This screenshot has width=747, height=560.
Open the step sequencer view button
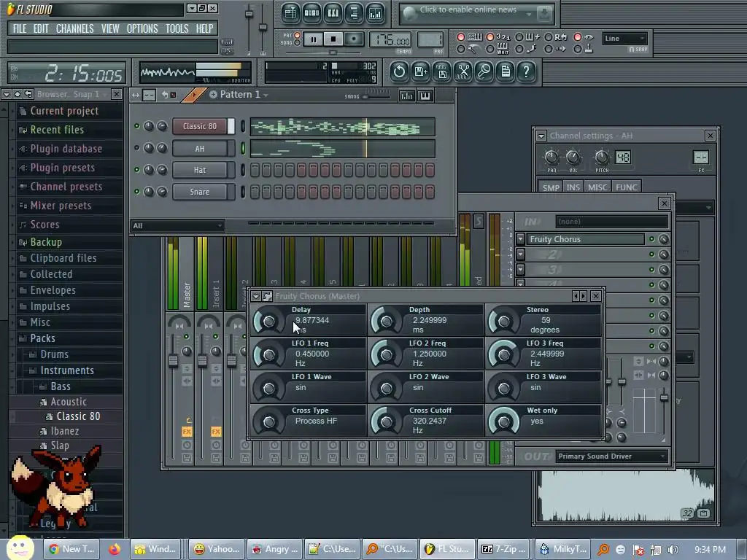[x=311, y=13]
